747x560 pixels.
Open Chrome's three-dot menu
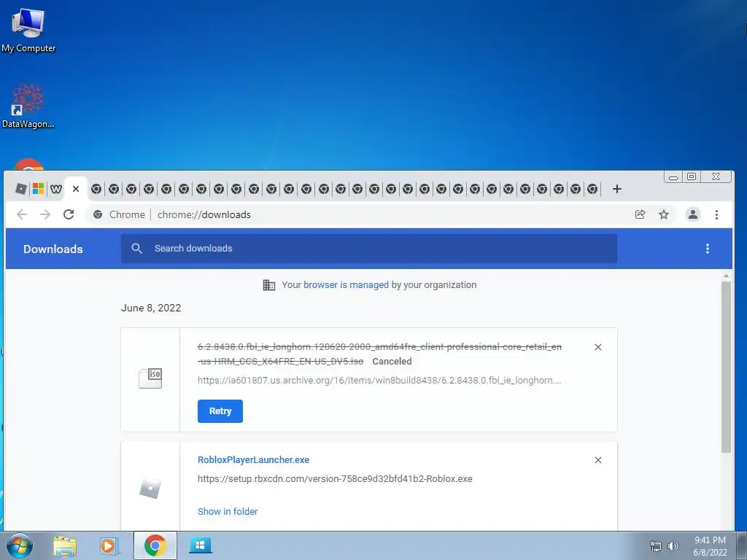coord(716,215)
